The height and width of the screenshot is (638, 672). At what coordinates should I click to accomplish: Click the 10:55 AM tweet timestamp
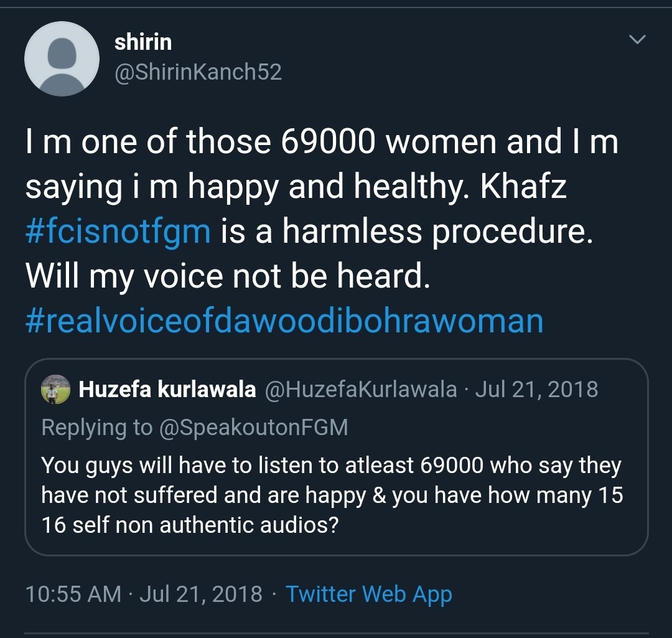(73, 594)
